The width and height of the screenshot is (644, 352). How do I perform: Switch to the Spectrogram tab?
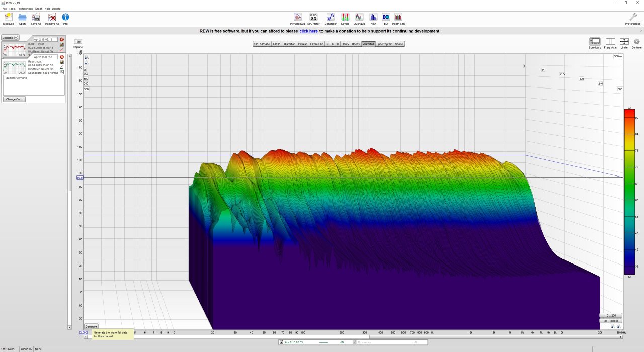pyautogui.click(x=384, y=44)
